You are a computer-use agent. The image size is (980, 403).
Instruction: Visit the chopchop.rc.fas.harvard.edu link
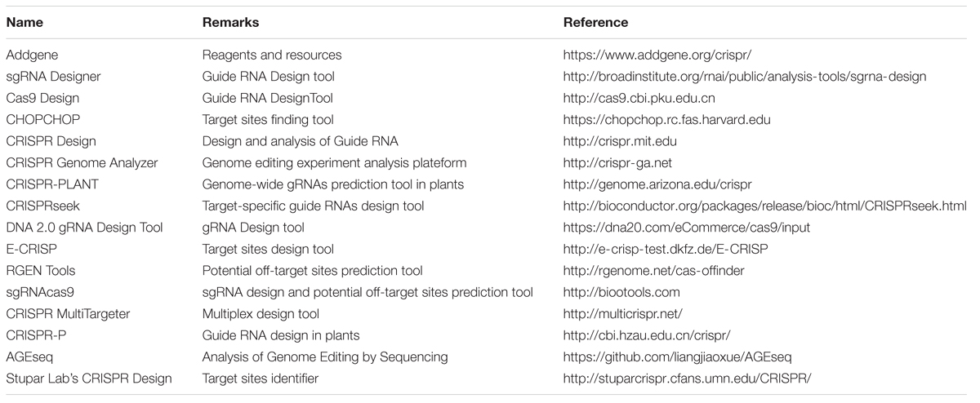click(667, 120)
